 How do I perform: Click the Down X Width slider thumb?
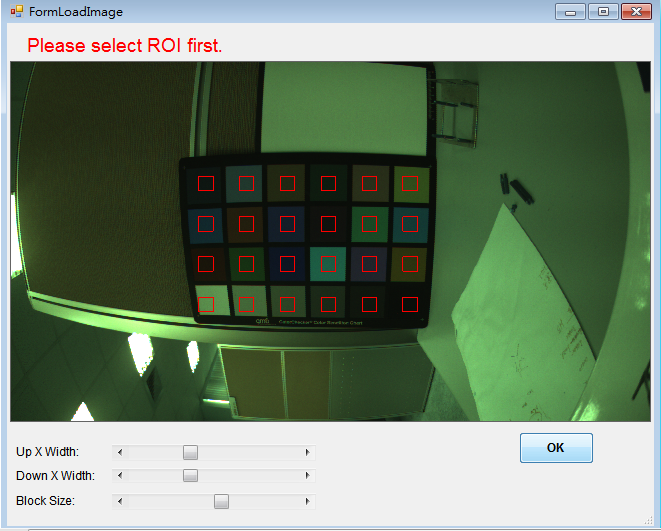pyautogui.click(x=190, y=476)
